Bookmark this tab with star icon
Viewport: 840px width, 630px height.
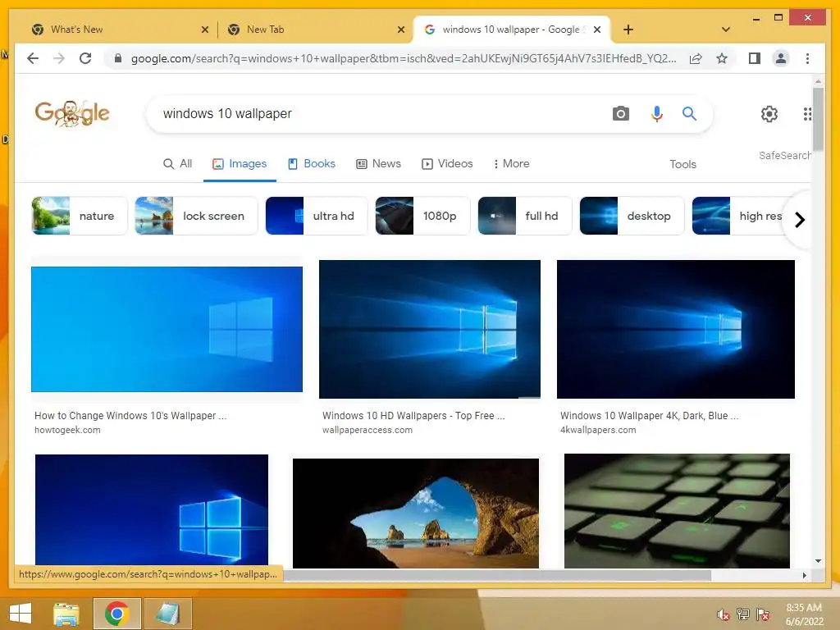click(x=722, y=58)
